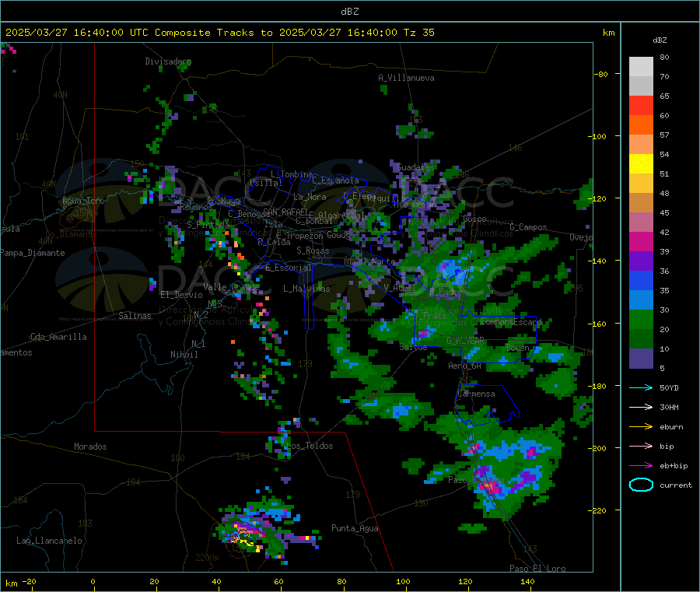Screen dimensions: 700x592
Task: Click the '2200m' elevation label on map
Action: coord(207,558)
